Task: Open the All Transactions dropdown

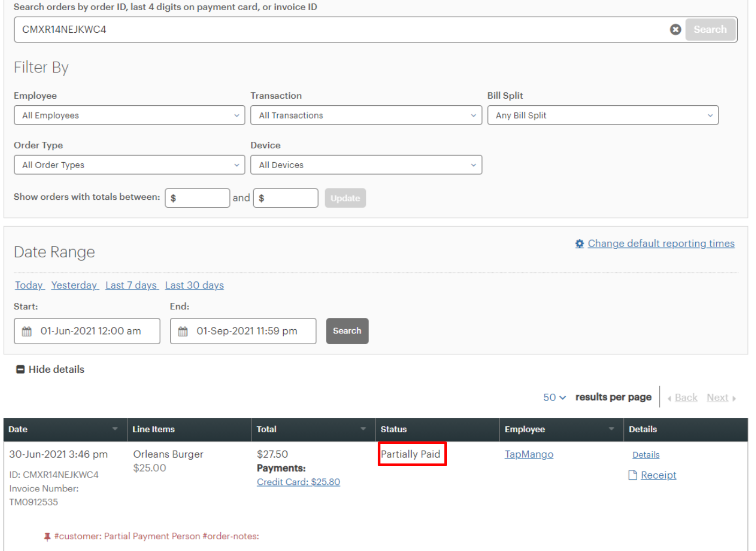Action: (366, 115)
